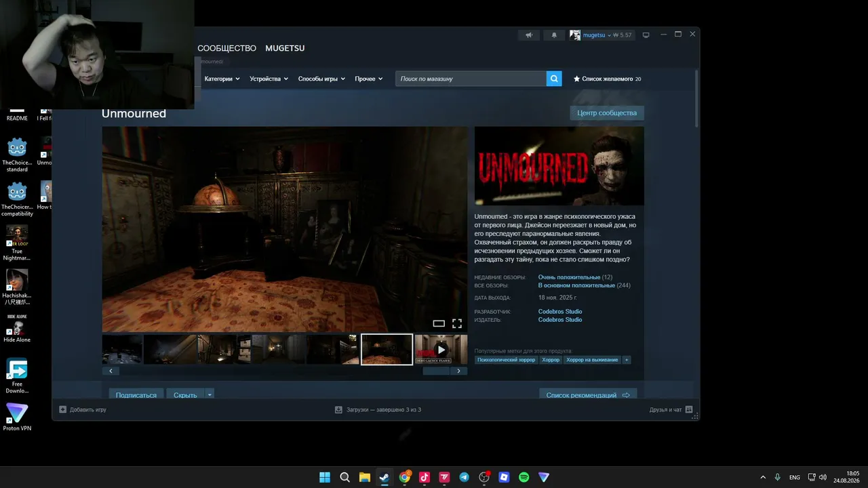Screen dimensions: 868x488
Task: Show the next media thumbnails with right arrow
Action: point(459,371)
